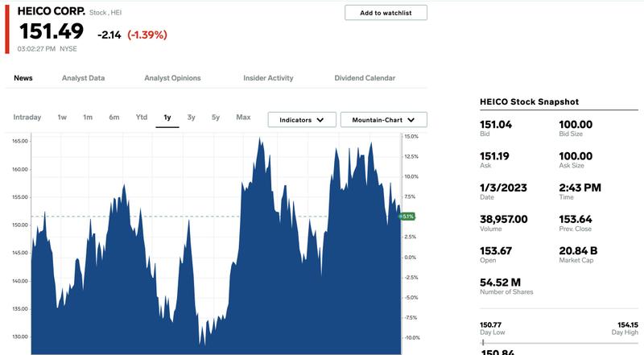Change chart range to 3y
The width and height of the screenshot is (644, 355).
click(191, 117)
